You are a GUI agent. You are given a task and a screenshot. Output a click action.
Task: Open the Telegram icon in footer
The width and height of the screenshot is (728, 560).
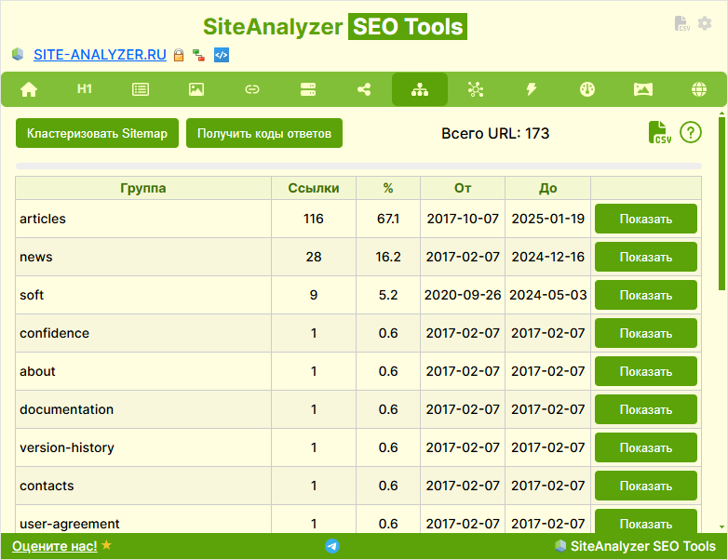tap(332, 546)
